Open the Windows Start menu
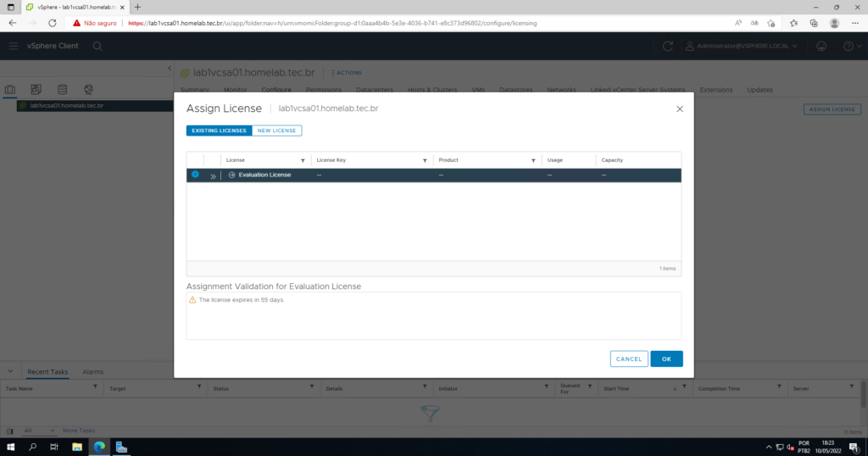The width and height of the screenshot is (868, 456). tap(10, 448)
